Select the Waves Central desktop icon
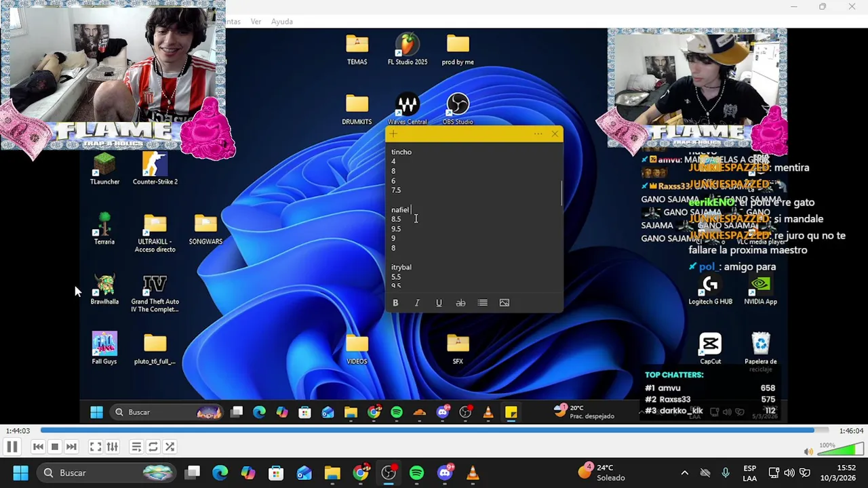The width and height of the screenshot is (868, 488). coord(408,110)
